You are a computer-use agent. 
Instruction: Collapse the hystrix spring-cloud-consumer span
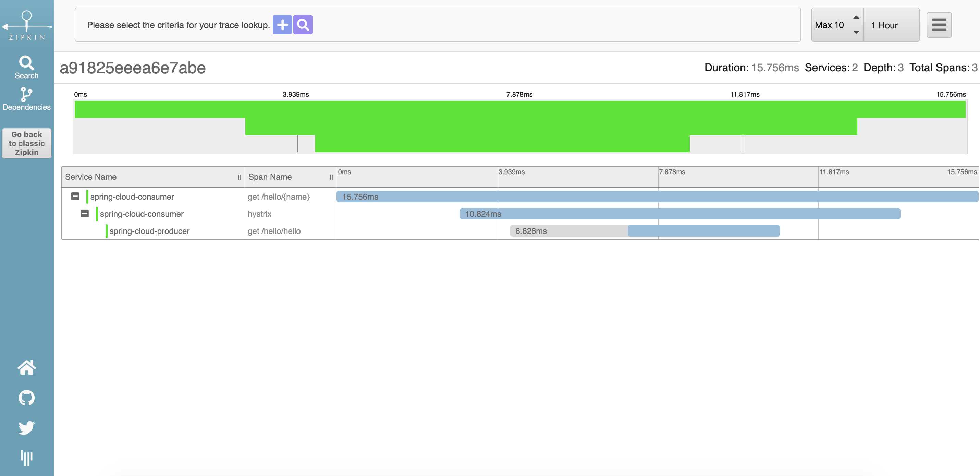point(84,214)
